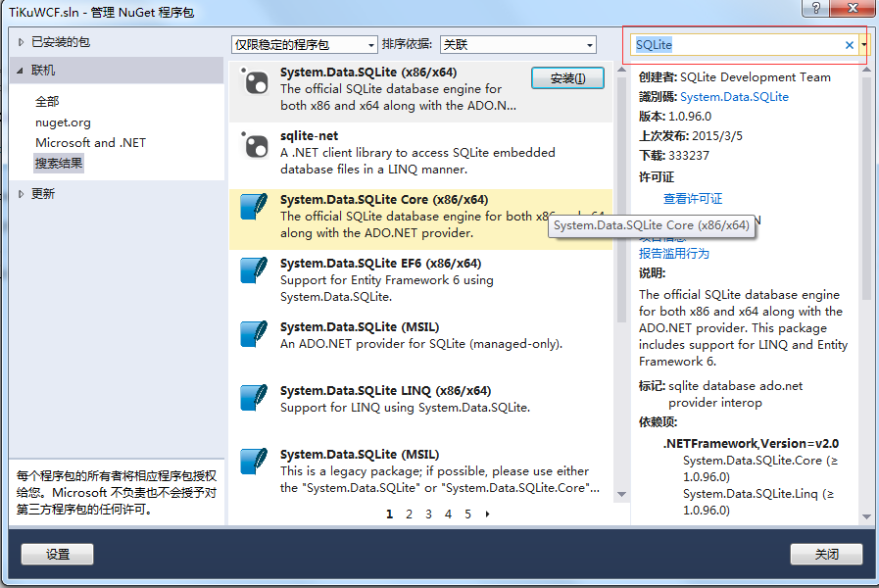Click the System.Data.SQLite LINQ feather icon
Viewport: 879px width, 588px height.
click(254, 398)
